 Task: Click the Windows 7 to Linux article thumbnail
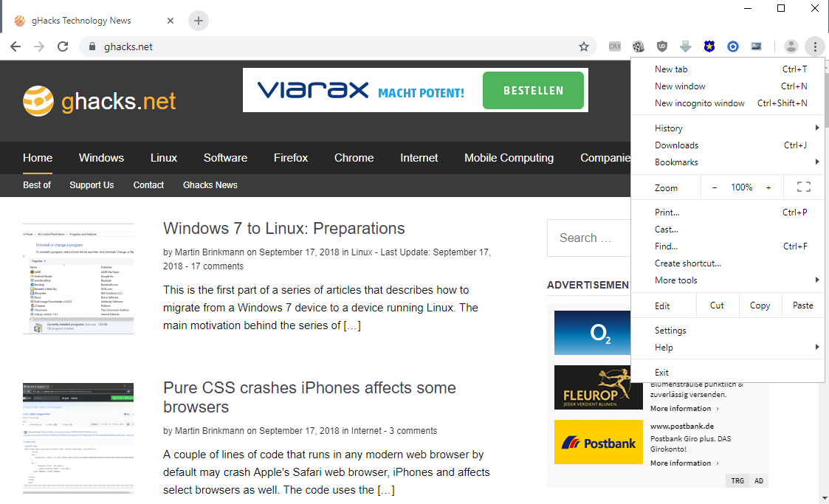point(78,279)
